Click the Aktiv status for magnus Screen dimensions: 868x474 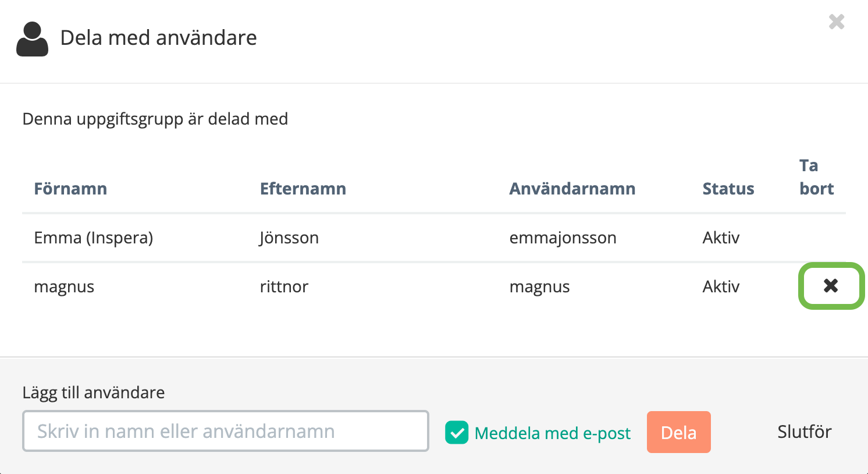click(x=721, y=286)
